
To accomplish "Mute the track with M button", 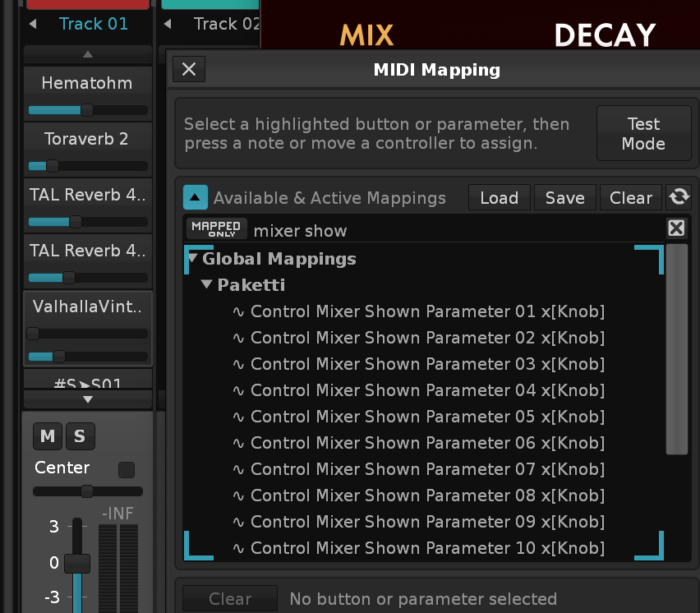I will (48, 436).
